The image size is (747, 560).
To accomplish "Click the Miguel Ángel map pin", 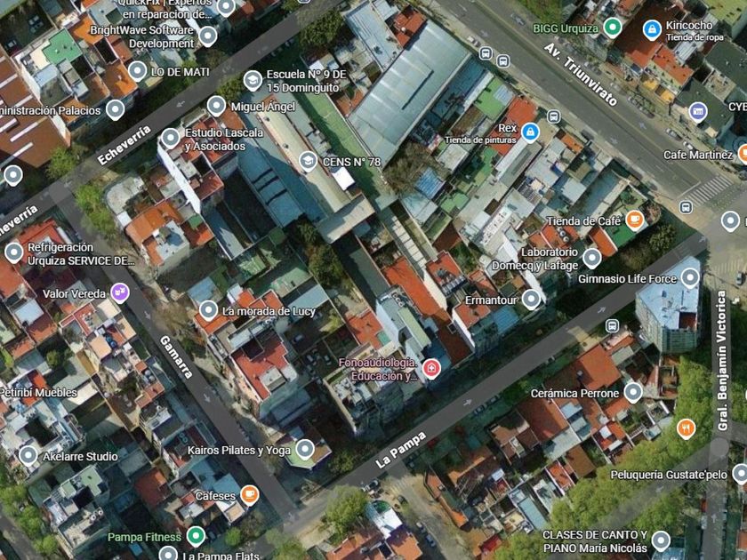I will click(x=216, y=106).
